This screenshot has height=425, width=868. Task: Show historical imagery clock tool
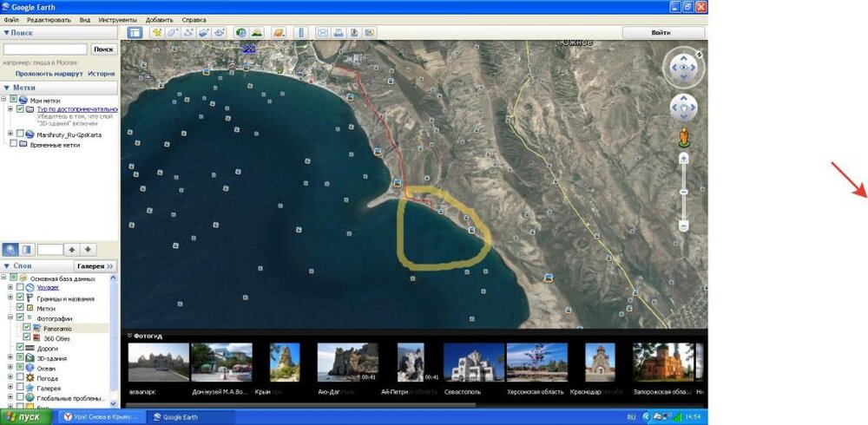pyautogui.click(x=240, y=33)
